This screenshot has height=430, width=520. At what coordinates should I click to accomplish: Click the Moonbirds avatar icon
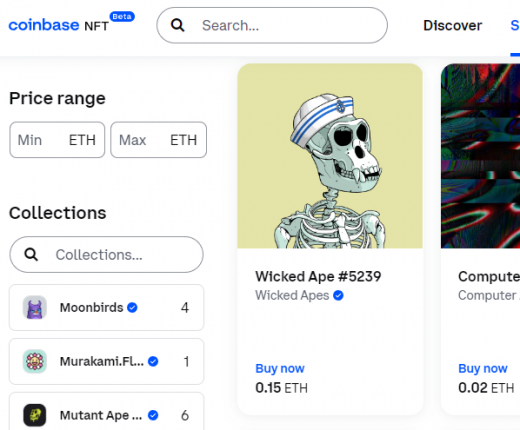(x=35, y=307)
